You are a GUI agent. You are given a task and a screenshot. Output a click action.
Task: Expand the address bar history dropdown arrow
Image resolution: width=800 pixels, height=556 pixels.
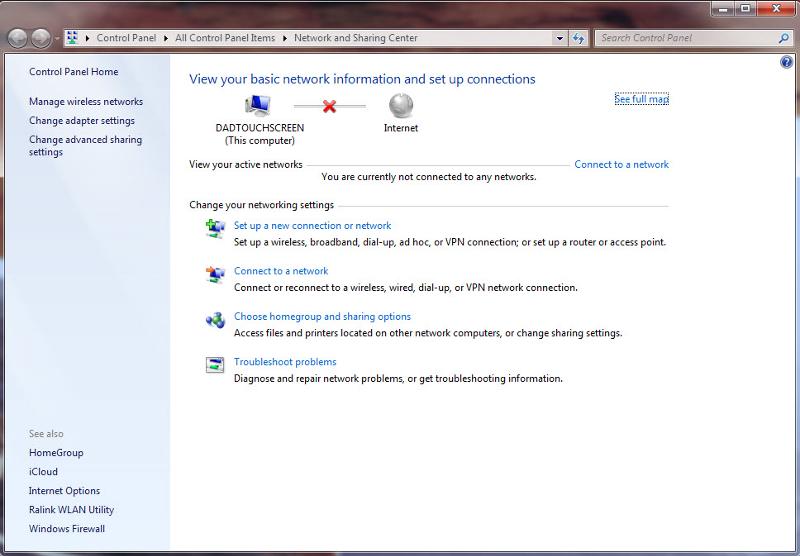pos(560,38)
